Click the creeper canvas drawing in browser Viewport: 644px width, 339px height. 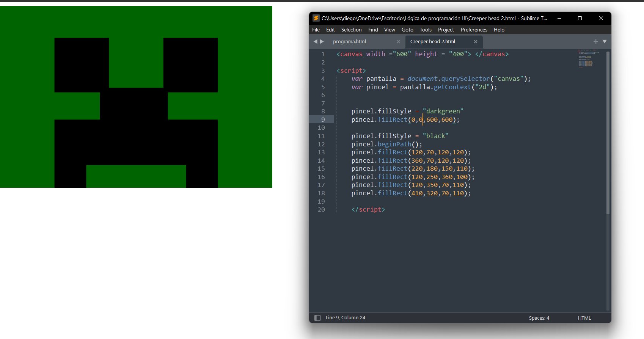click(x=136, y=97)
